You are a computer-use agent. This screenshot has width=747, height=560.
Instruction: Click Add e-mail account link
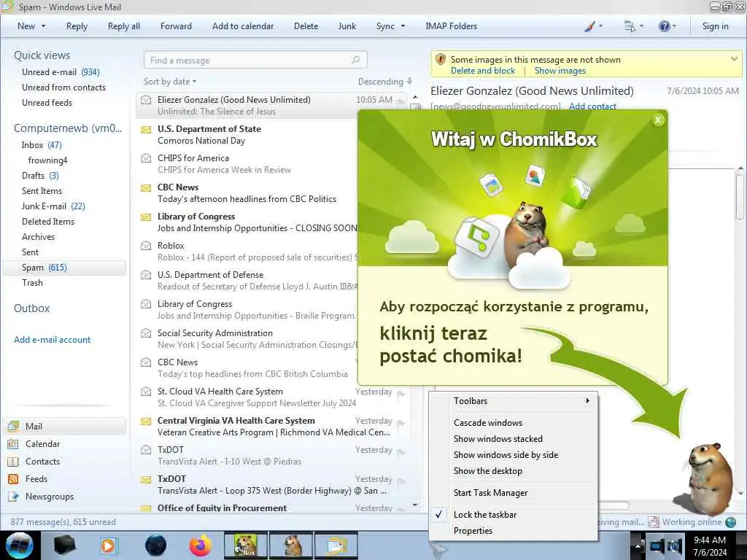click(x=52, y=340)
